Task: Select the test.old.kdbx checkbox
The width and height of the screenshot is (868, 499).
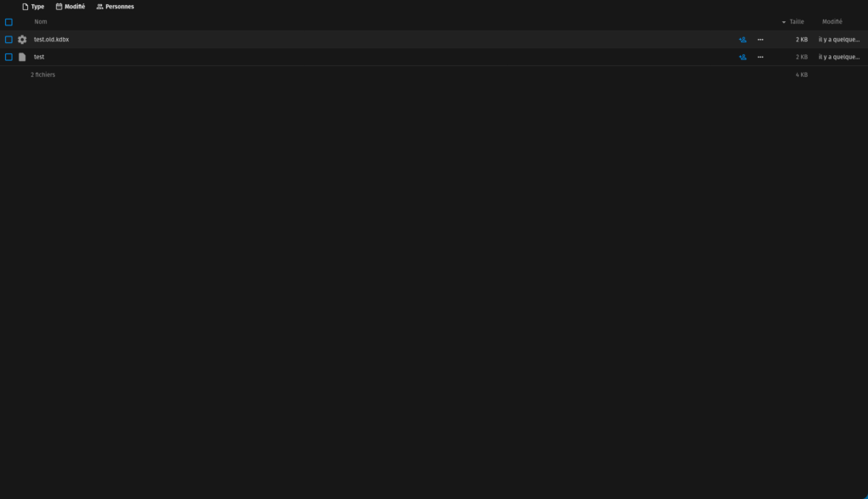Action: (x=8, y=40)
